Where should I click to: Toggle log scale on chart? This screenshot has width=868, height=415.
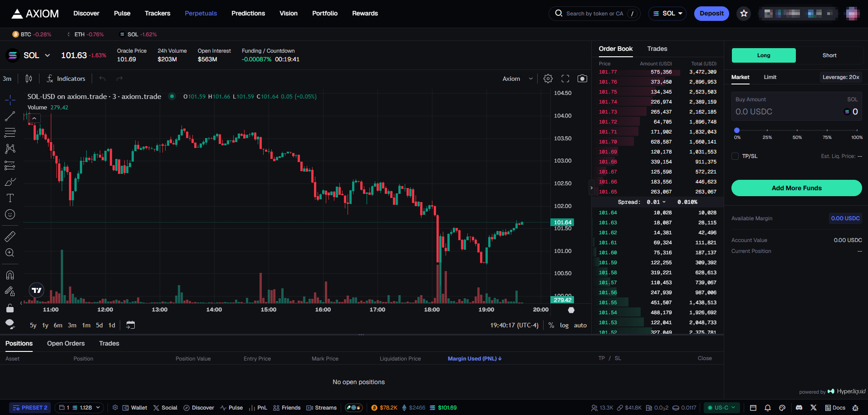click(564, 325)
